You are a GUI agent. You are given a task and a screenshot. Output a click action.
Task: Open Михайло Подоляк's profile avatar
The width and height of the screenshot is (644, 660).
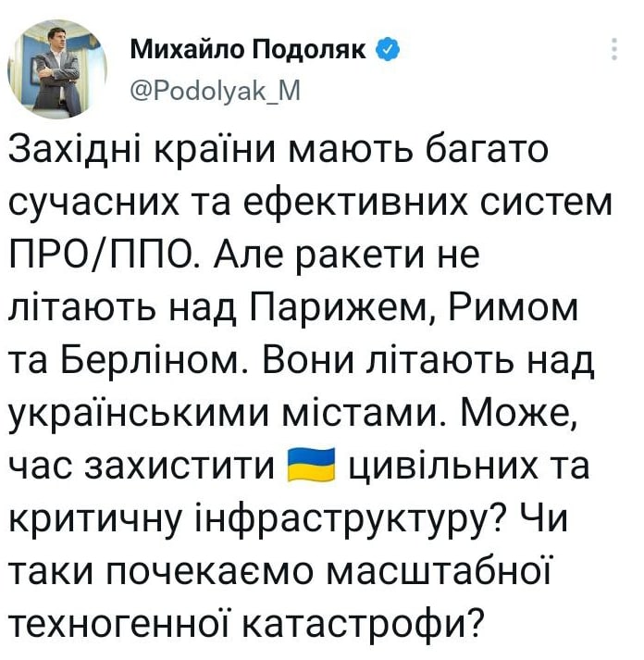click(x=57, y=69)
